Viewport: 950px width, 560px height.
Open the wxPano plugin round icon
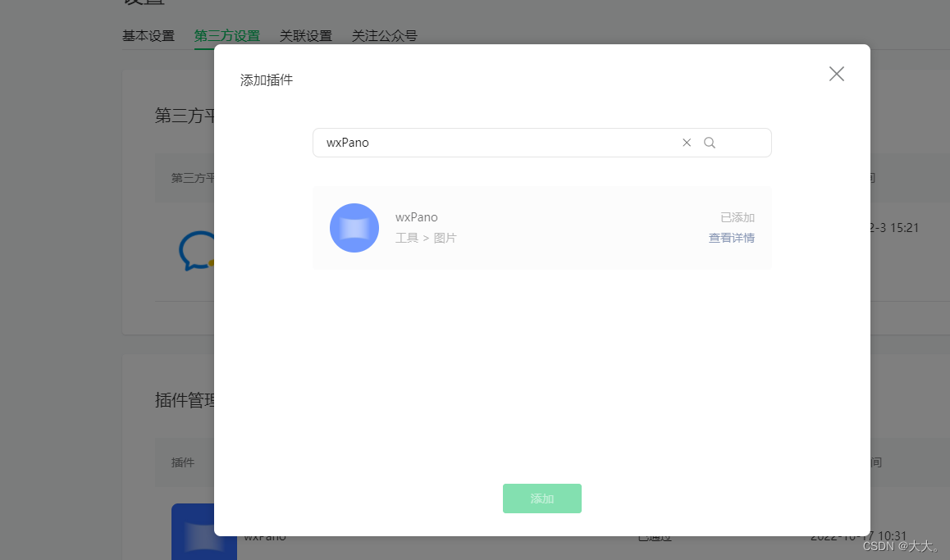354,228
